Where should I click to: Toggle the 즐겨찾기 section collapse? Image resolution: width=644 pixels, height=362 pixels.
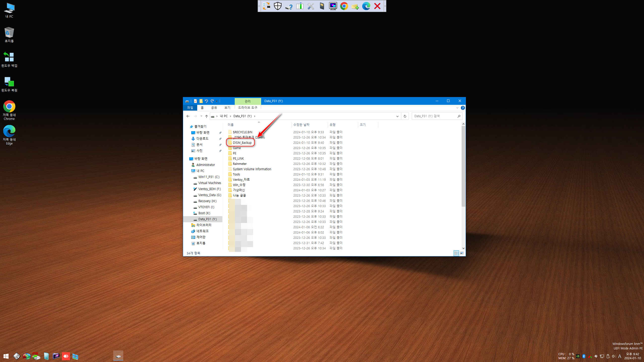pyautogui.click(x=187, y=126)
